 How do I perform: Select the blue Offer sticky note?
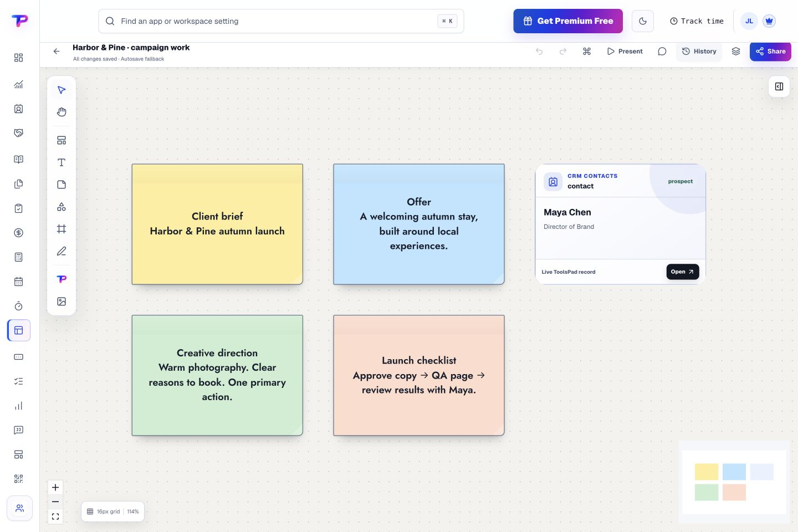(419, 224)
